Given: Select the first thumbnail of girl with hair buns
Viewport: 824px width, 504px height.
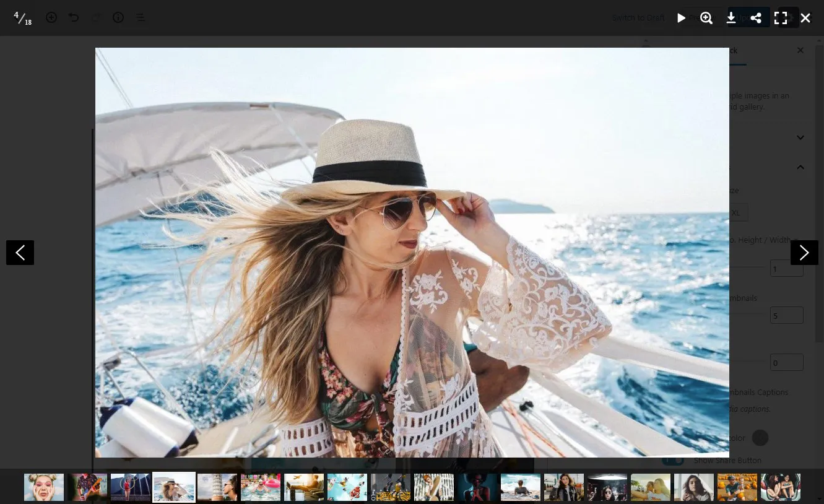Looking at the screenshot, I should [x=44, y=487].
